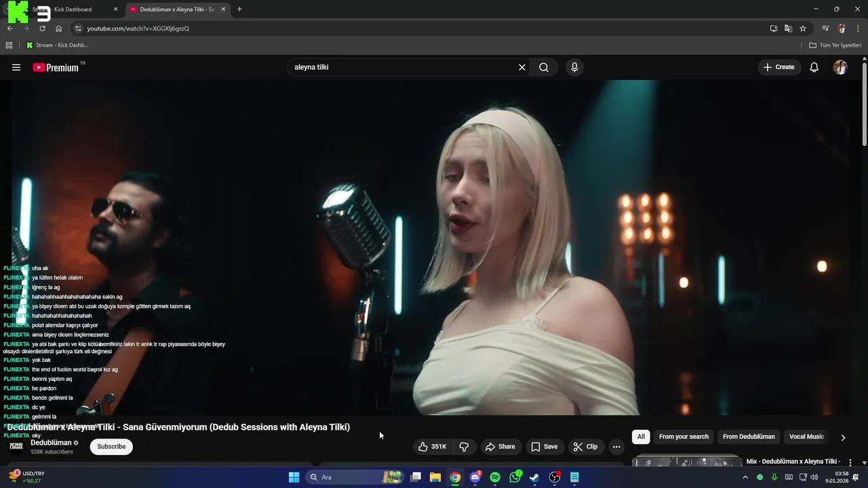Show more filter chips with right arrow
Screen dimensions: 868x488
pyautogui.click(x=843, y=437)
